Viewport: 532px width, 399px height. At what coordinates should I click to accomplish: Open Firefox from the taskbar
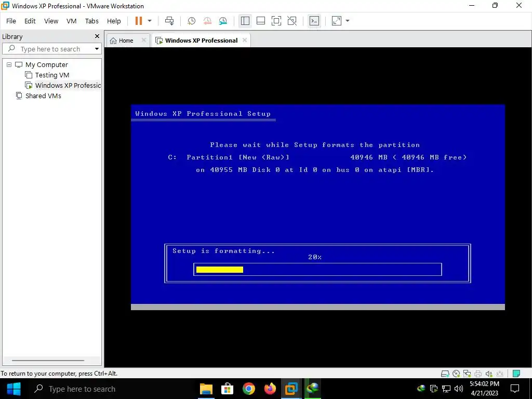tap(270, 389)
